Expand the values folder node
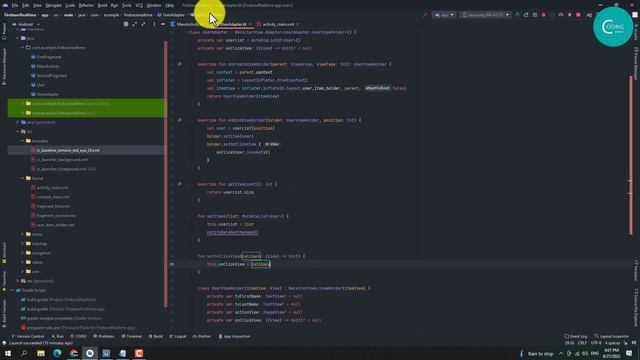 22,262
